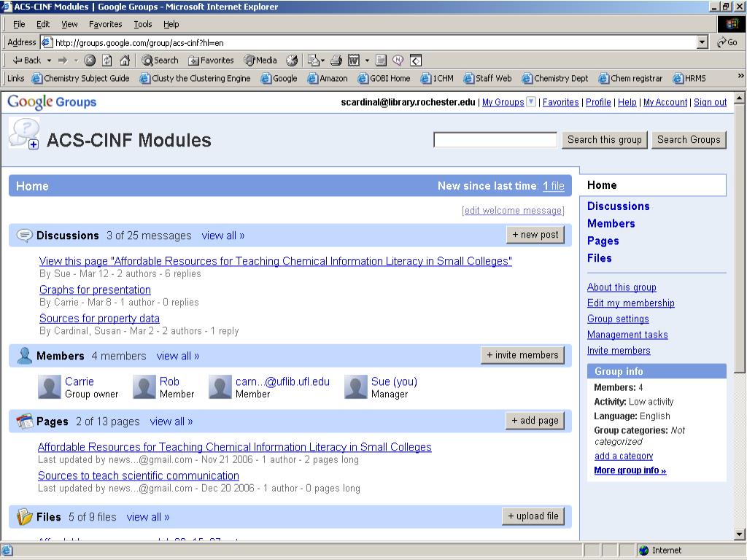Open the Profile link in the header
Screen dimensions: 747x560
tap(598, 102)
